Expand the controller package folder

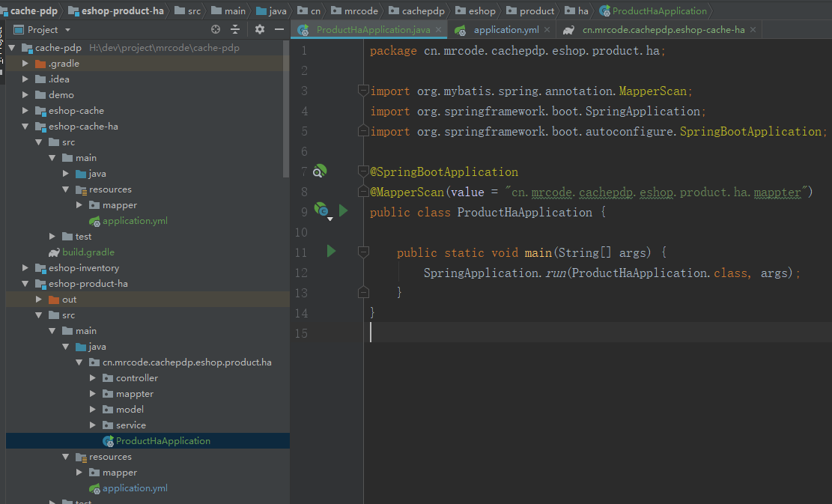click(x=93, y=378)
